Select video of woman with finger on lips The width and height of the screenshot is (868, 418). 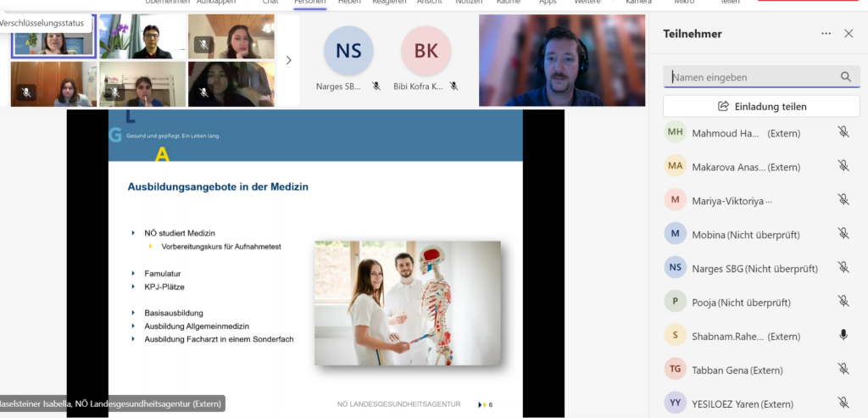142,84
